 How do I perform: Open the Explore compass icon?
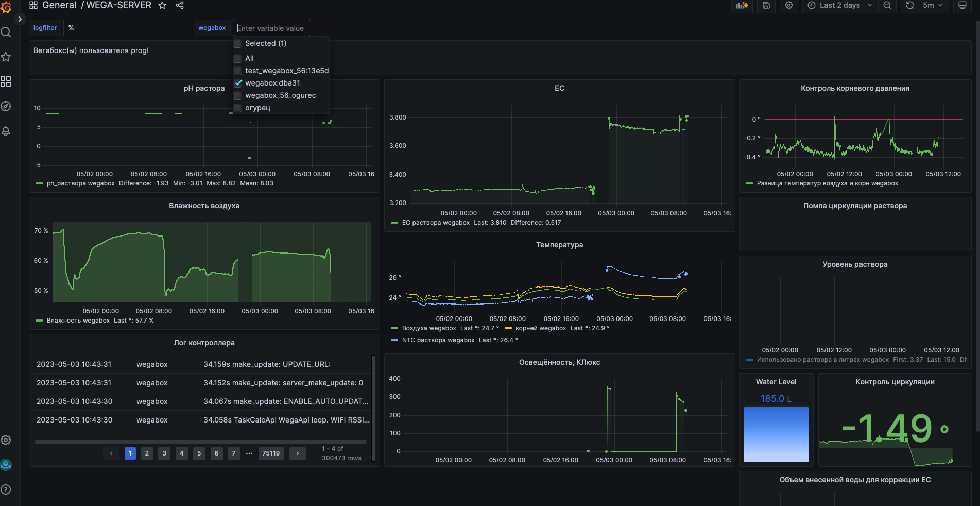tap(6, 106)
